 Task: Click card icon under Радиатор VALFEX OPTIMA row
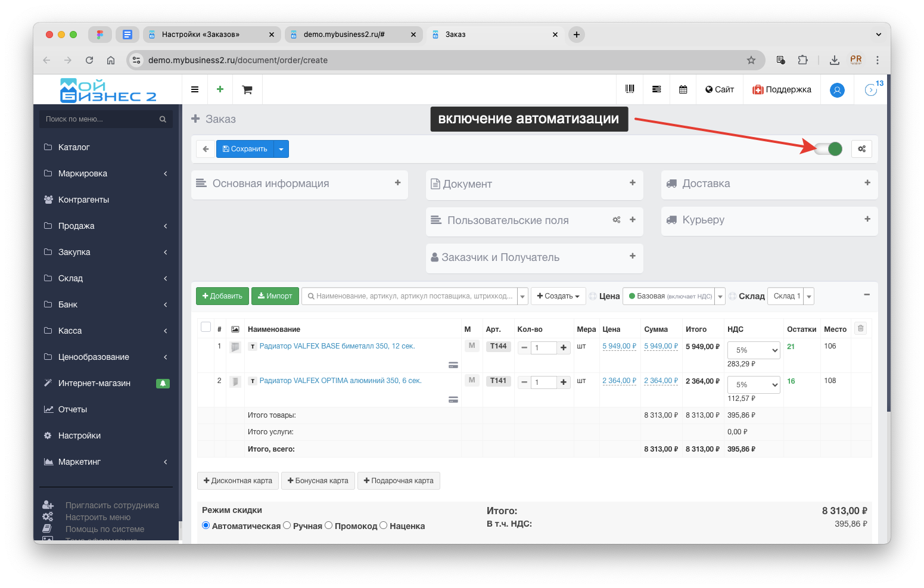(453, 400)
